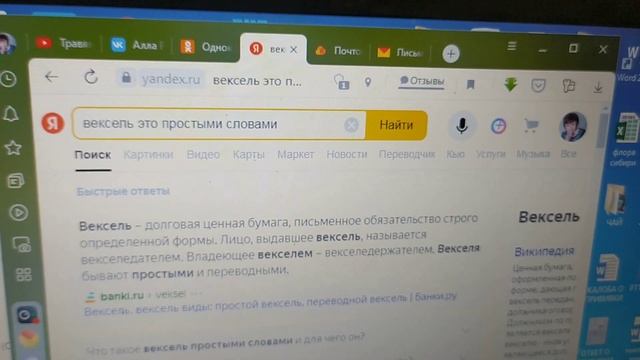
Task: Click the 'Вексель' heading in the side panel
Action: (x=549, y=217)
